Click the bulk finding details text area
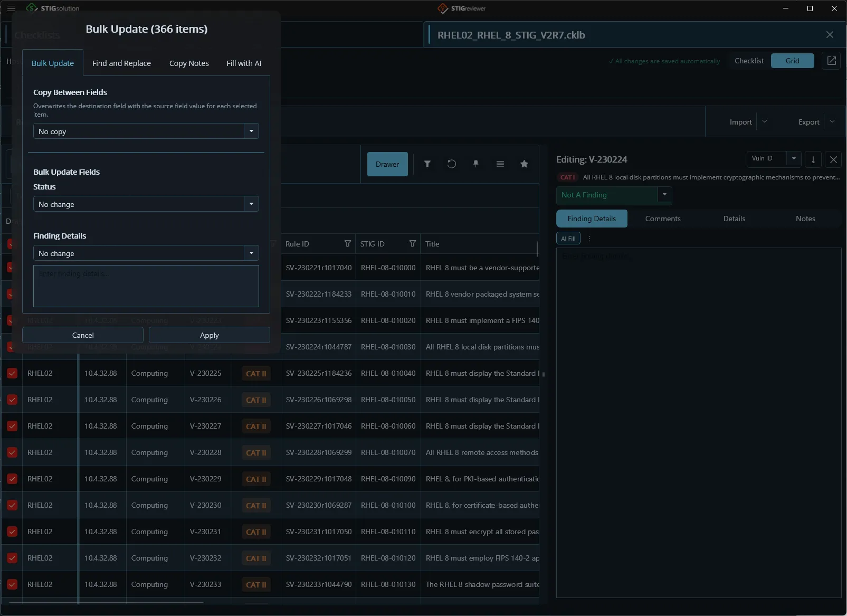The image size is (847, 616). click(x=146, y=286)
